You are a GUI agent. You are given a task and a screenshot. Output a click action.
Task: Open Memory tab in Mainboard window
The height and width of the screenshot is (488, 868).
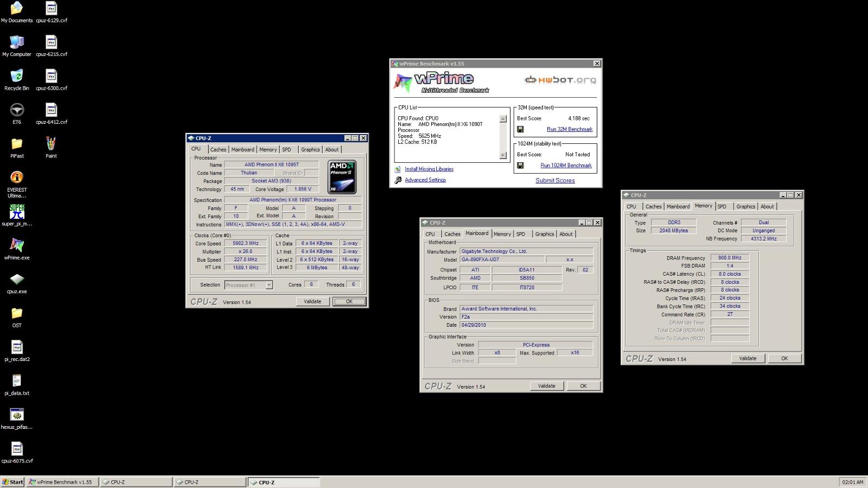(502, 235)
